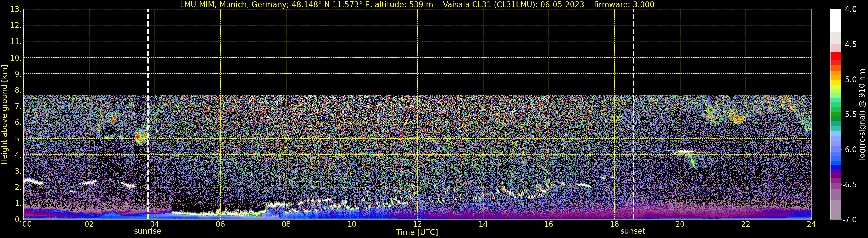Click the "9." height-axis tick label
This screenshot has height=238, width=868.
[x=18, y=74]
